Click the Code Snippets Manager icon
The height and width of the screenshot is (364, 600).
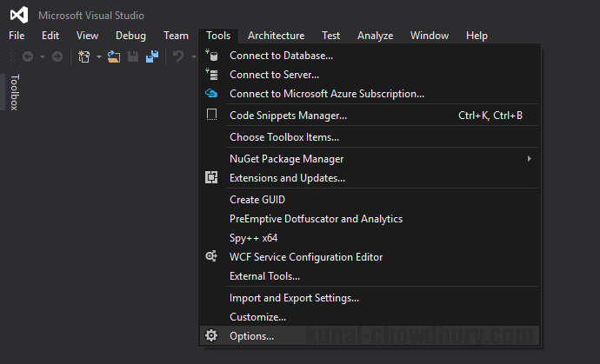click(x=211, y=115)
